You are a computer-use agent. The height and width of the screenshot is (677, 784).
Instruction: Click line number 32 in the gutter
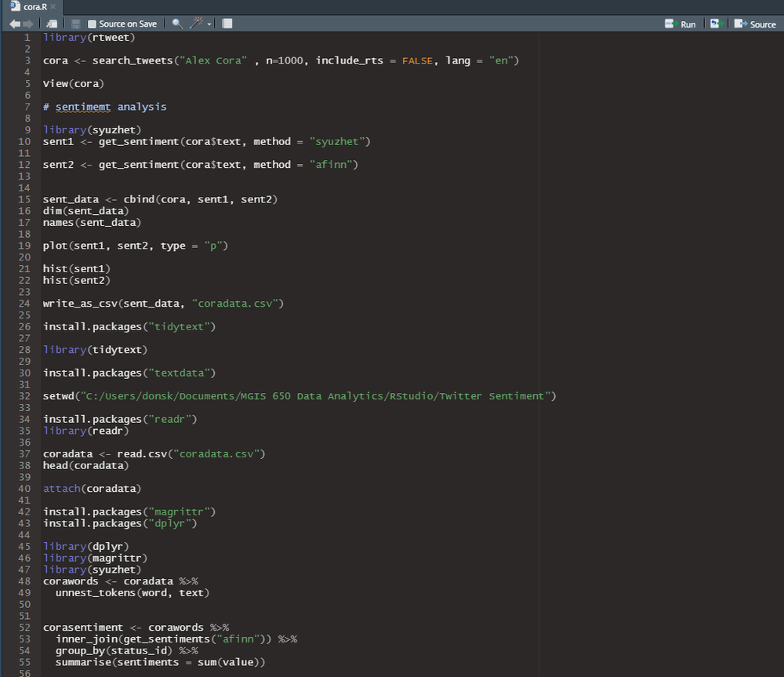24,396
